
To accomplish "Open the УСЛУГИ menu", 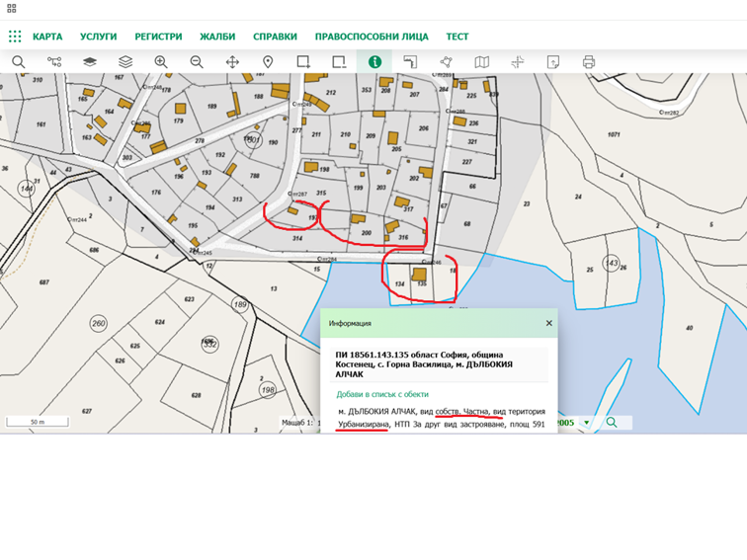I will (98, 37).
